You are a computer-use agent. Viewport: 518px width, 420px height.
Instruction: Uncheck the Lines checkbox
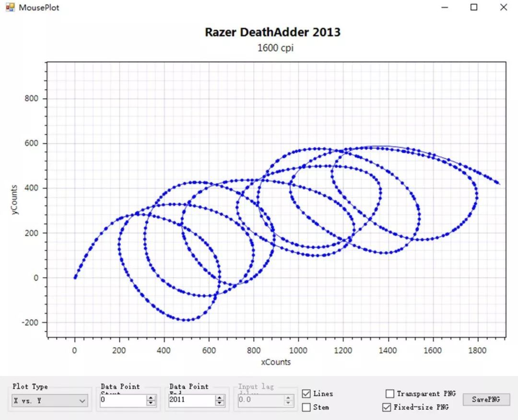(x=306, y=394)
